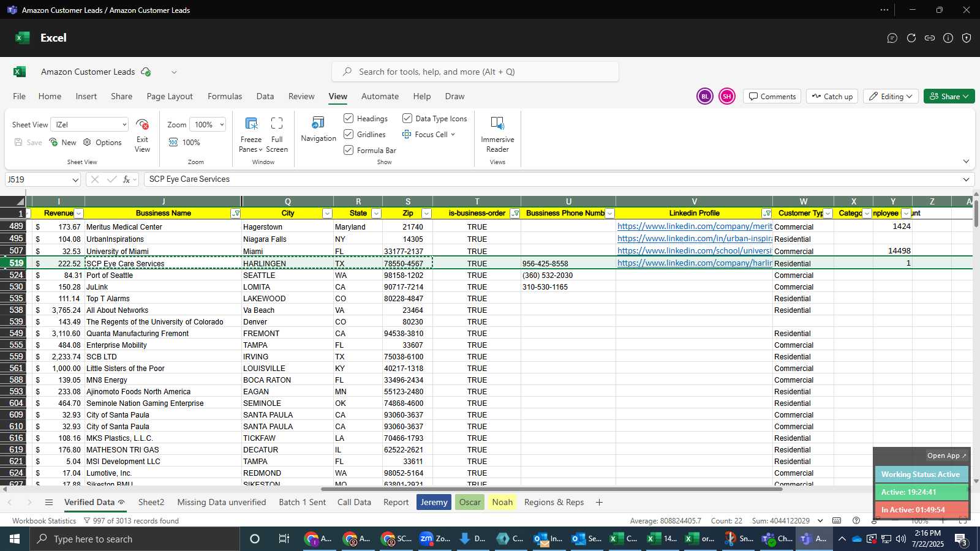The height and width of the screenshot is (551, 980).
Task: Open the Data ribbon tab
Action: (265, 96)
